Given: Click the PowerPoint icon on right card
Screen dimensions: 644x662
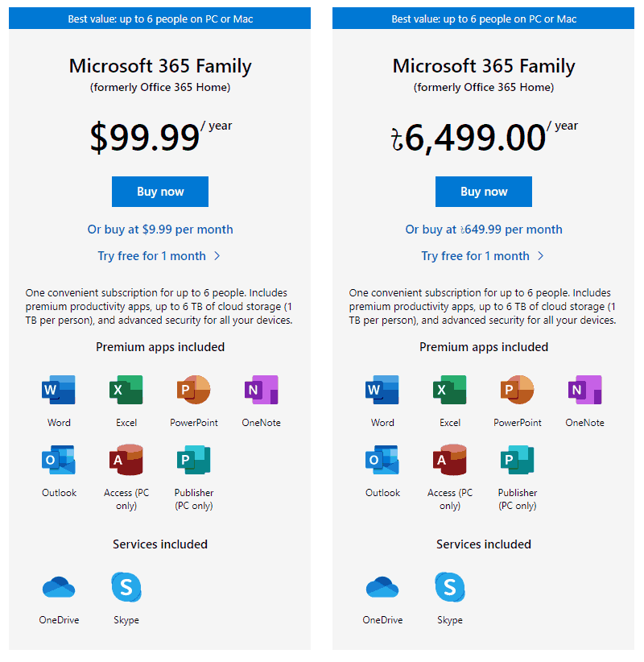Looking at the screenshot, I should [x=517, y=389].
